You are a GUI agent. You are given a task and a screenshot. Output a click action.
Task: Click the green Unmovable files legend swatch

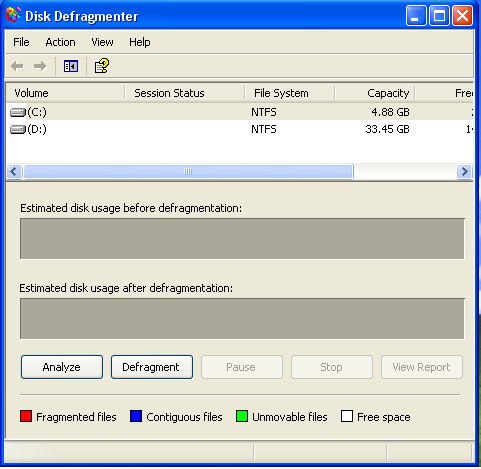(242, 416)
